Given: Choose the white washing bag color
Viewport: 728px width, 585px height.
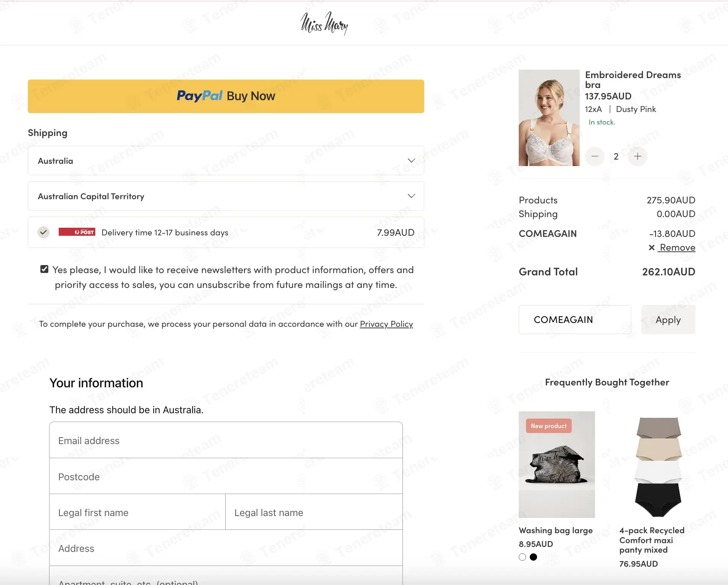Looking at the screenshot, I should [522, 557].
